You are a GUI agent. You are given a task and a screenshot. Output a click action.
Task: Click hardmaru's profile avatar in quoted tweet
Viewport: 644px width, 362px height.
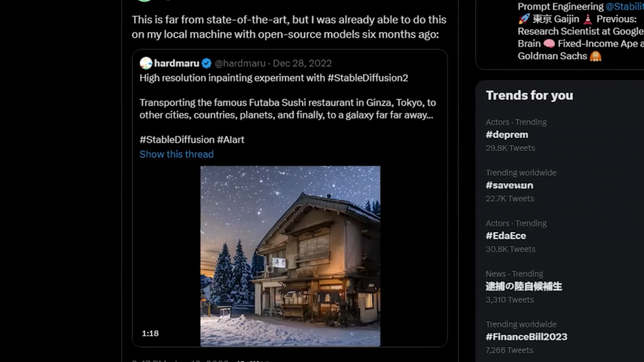(x=146, y=63)
